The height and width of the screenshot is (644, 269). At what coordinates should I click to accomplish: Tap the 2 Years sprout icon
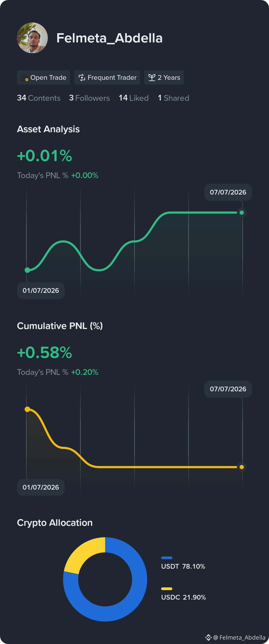coord(152,78)
